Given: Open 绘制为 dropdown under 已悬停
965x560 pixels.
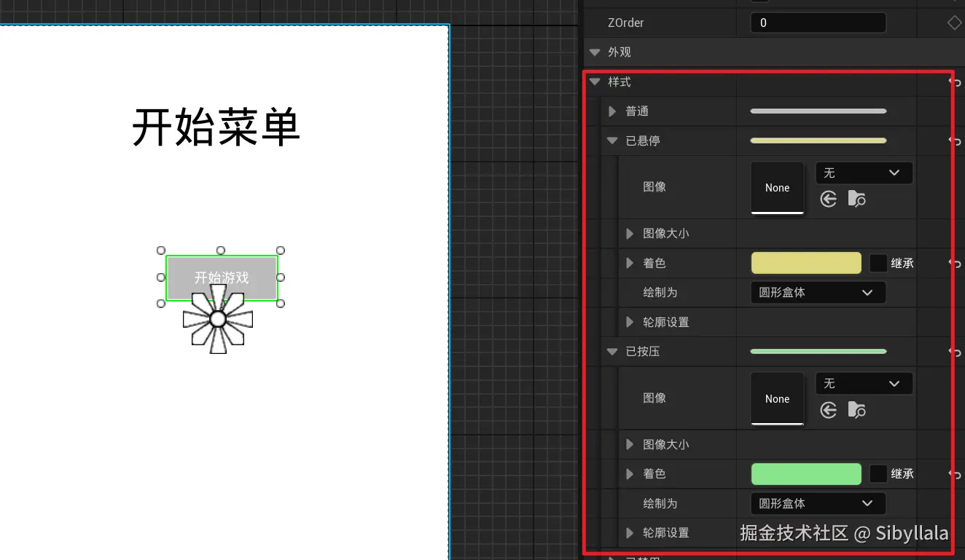Looking at the screenshot, I should pyautogui.click(x=818, y=292).
